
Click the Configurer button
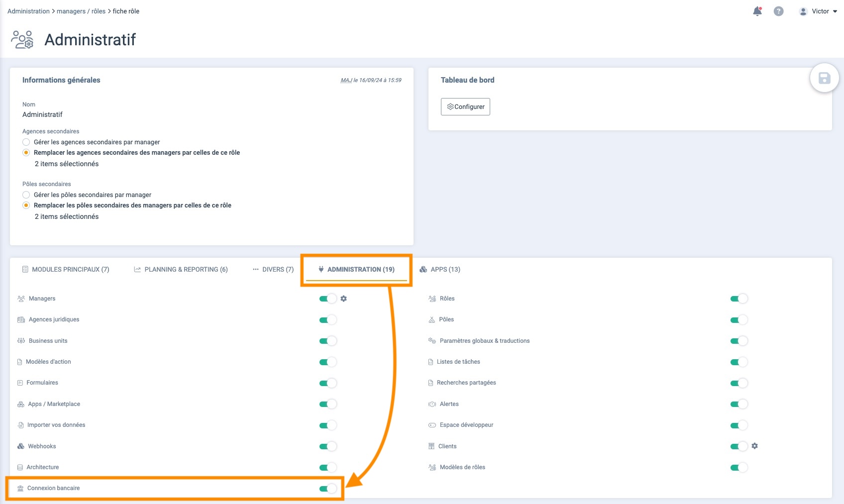tap(465, 107)
